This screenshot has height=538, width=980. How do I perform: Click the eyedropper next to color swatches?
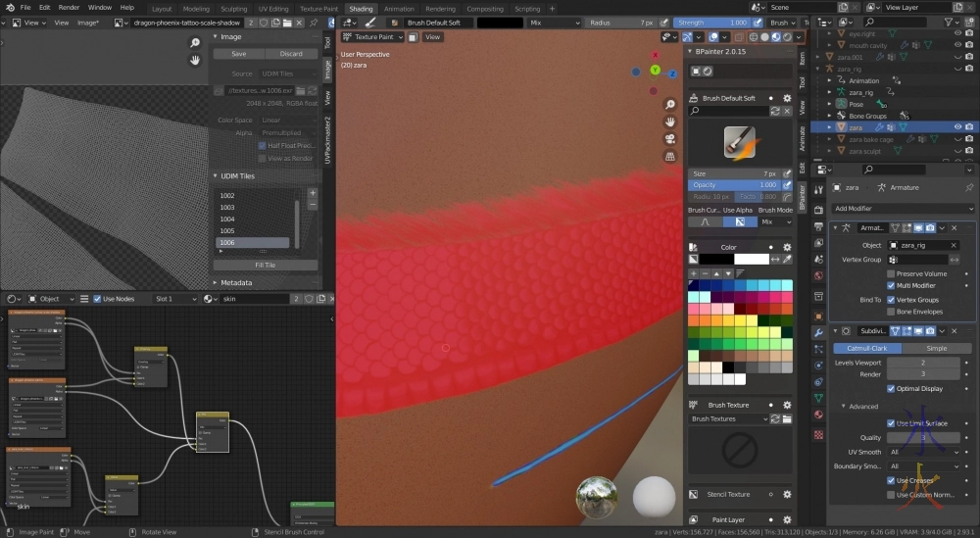(787, 260)
